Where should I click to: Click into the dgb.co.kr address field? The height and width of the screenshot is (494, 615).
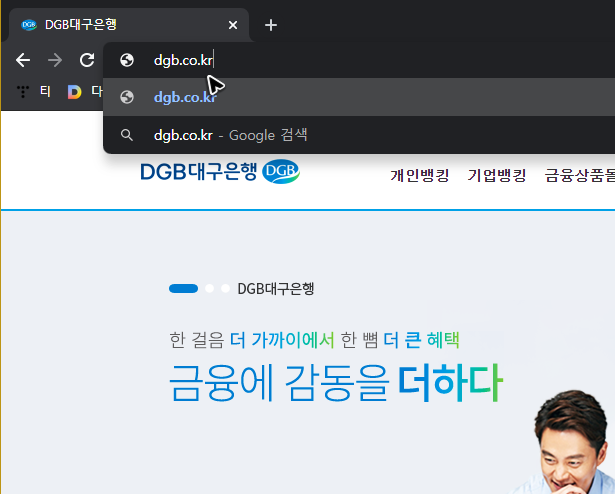tap(359, 60)
